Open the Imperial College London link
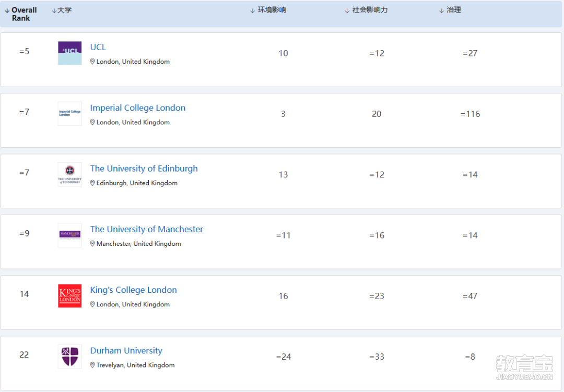This screenshot has height=392, width=564. [138, 108]
